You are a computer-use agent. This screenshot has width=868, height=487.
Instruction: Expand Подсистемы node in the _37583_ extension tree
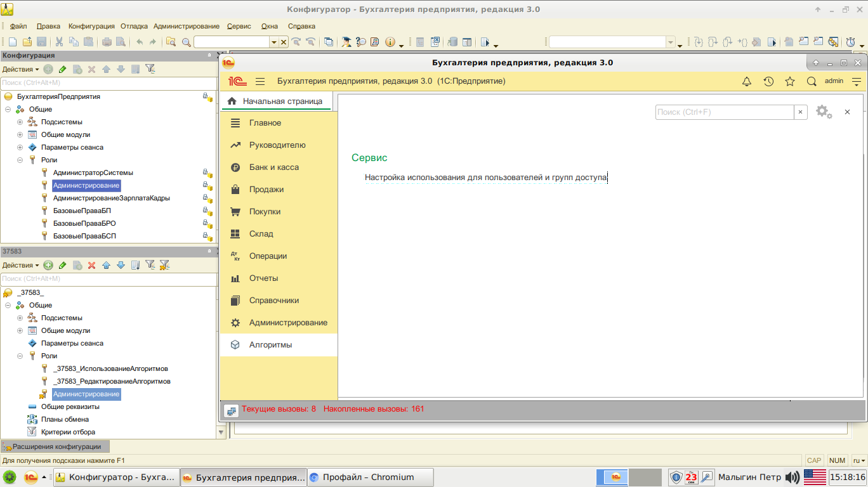[20, 318]
